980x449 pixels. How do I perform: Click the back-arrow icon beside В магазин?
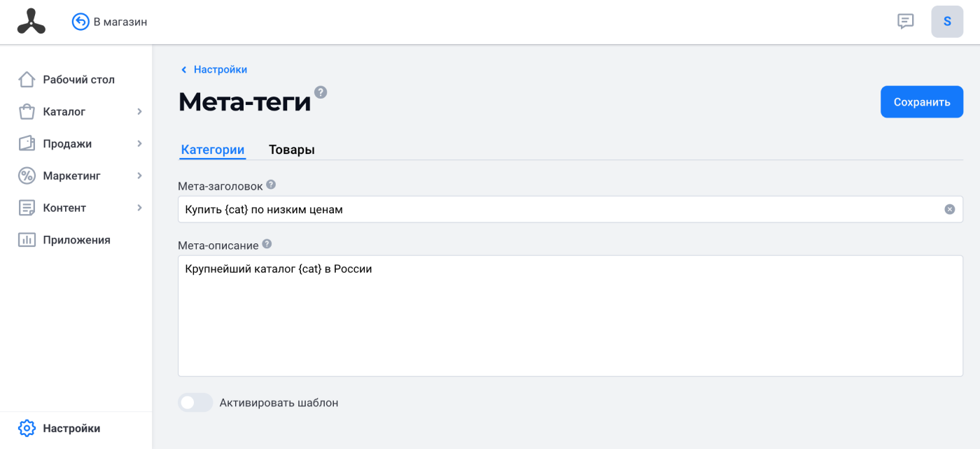pos(80,22)
